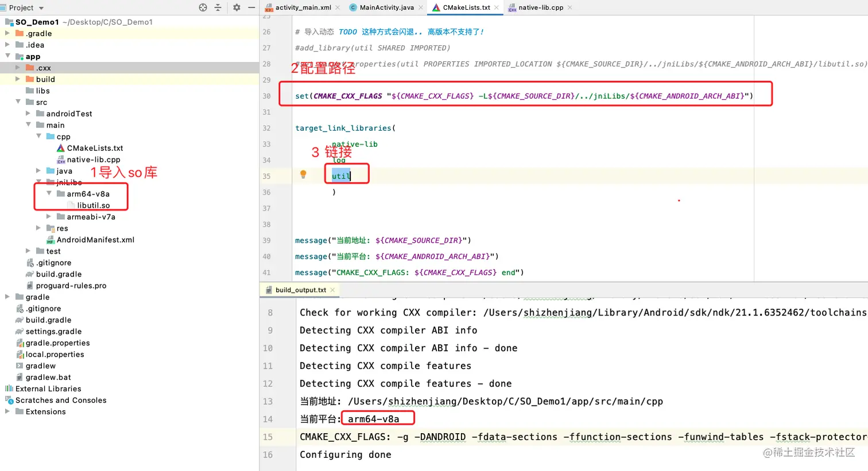Open native-lib.cpp in the project tree
This screenshot has height=471, width=868.
tap(94, 159)
